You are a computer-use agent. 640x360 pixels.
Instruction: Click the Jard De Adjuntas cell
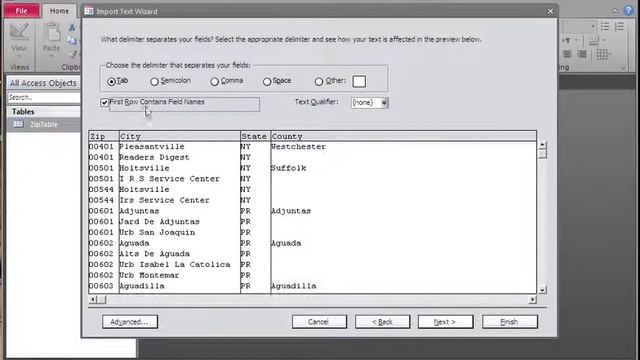tap(160, 222)
